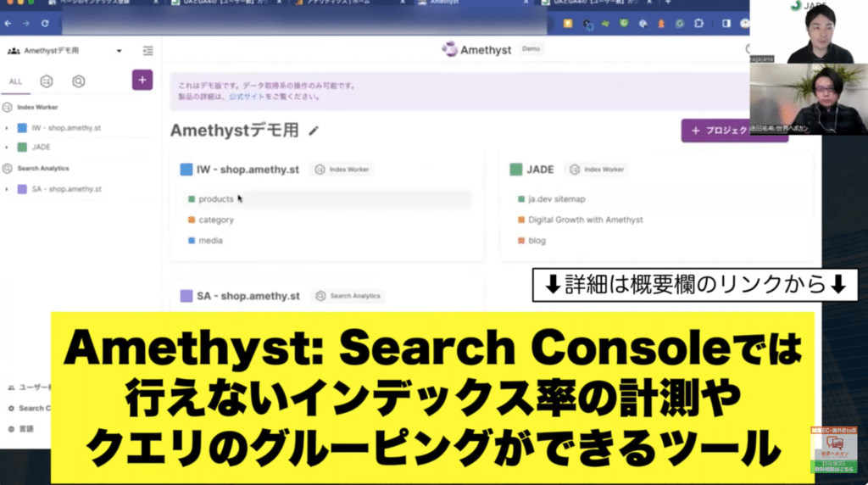Click the Search Analytics badge on SA card
Image resolution: width=868 pixels, height=485 pixels.
(348, 296)
